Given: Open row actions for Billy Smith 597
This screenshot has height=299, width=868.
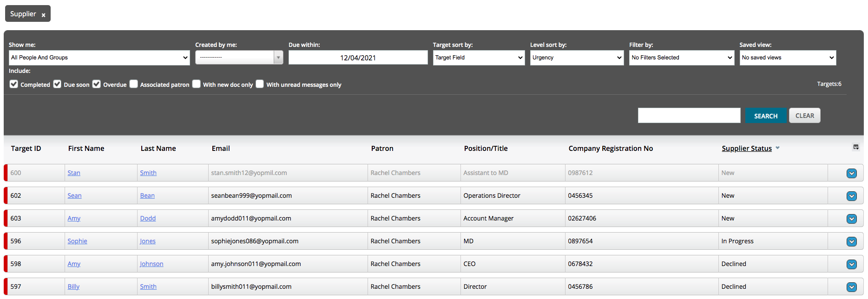Looking at the screenshot, I should pos(851,287).
